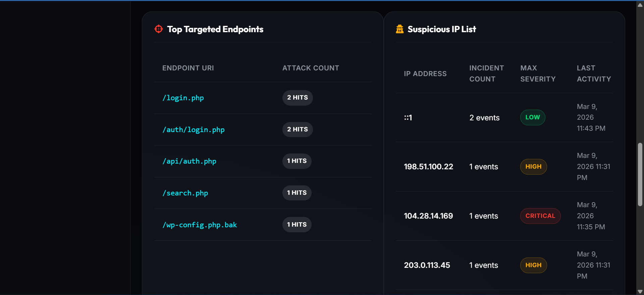Viewport: 644px width, 295px height.
Task: Select IP address 104.28.14.169
Action: click(428, 216)
